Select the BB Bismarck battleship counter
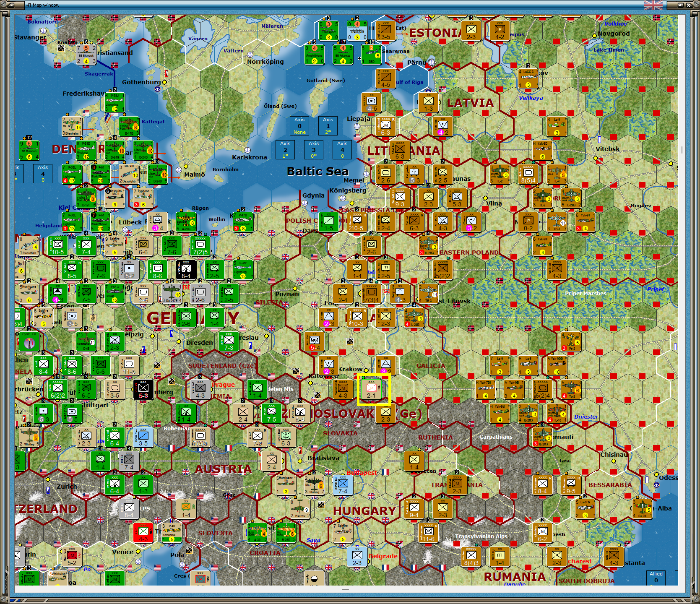The width and height of the screenshot is (700, 604). coord(86,55)
